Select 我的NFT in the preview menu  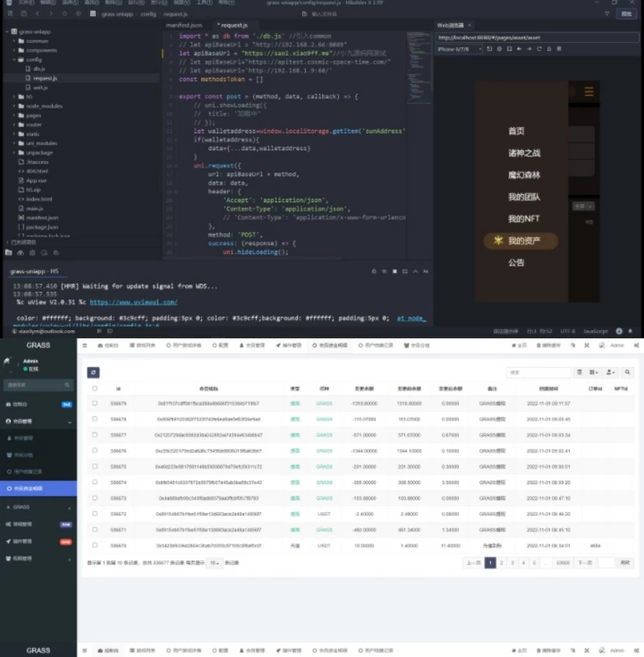[x=522, y=219]
